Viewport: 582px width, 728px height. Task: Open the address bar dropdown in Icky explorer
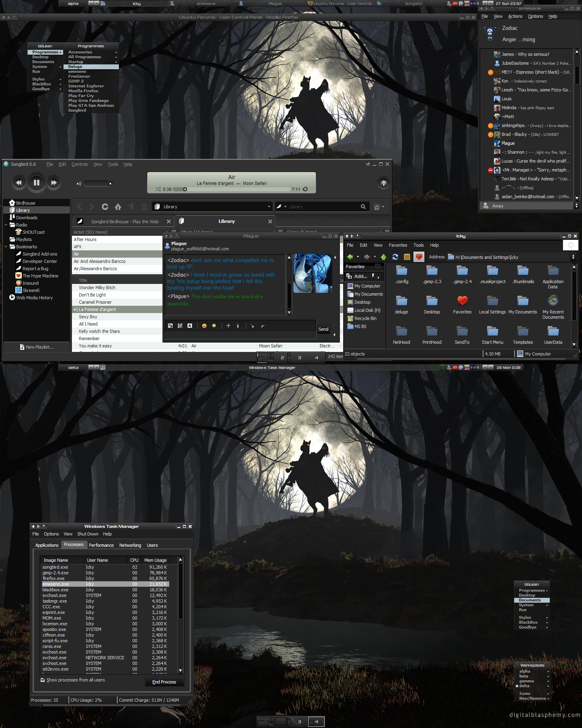click(573, 257)
